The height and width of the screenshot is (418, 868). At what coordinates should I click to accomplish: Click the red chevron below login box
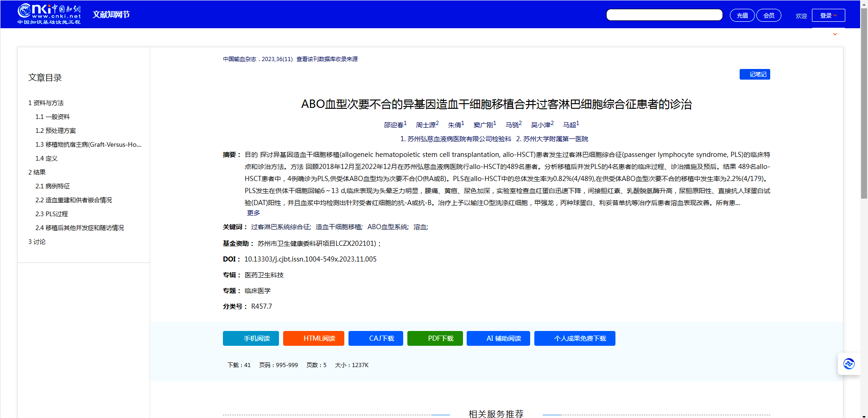point(835,34)
